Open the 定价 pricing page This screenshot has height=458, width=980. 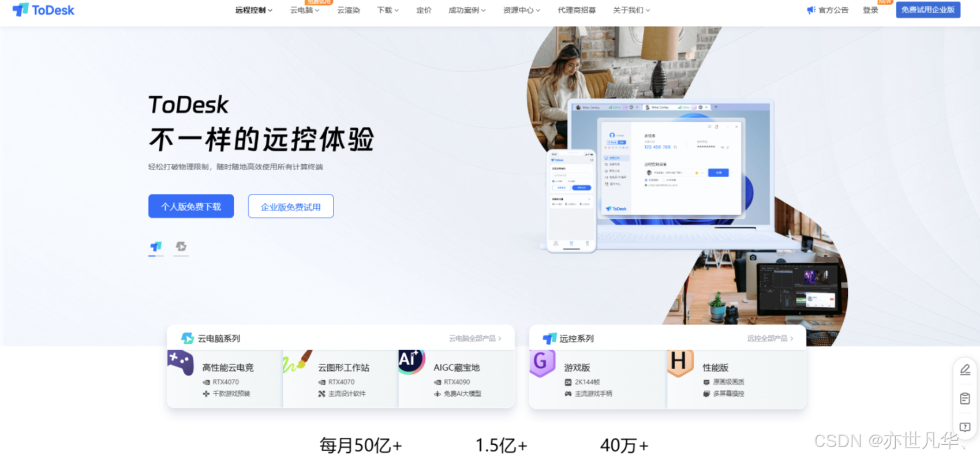(x=424, y=10)
